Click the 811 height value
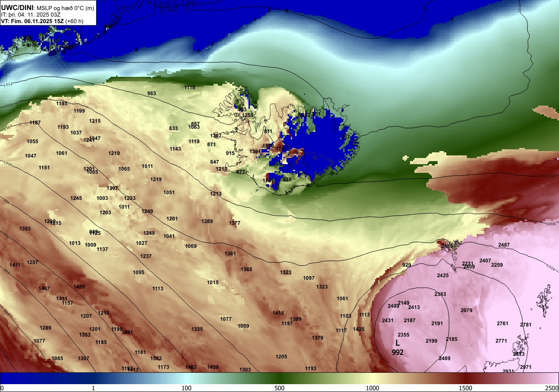The image size is (559, 392). [x=268, y=131]
